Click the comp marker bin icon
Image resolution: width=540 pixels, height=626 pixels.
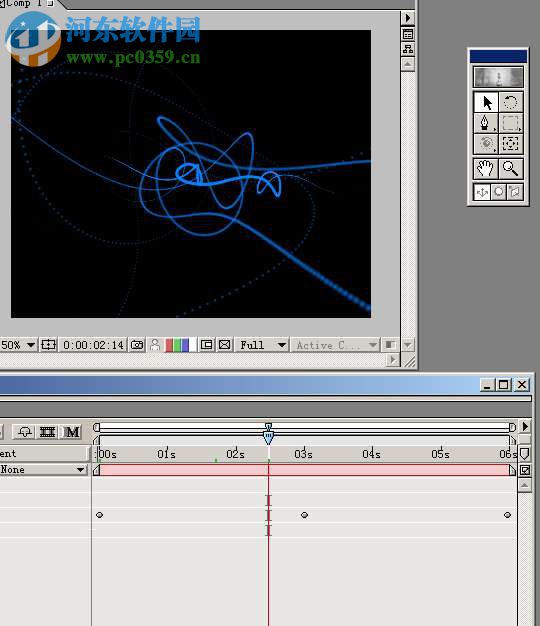tap(525, 453)
